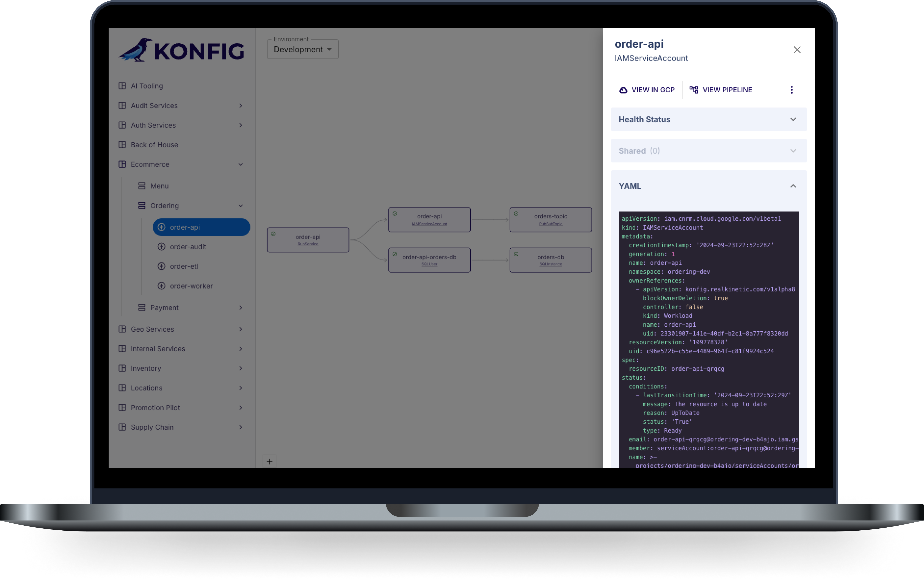Viewport: 924px width, 582px height.
Task: Click the 'reason: UpToDate' YAML line
Action: (671, 413)
